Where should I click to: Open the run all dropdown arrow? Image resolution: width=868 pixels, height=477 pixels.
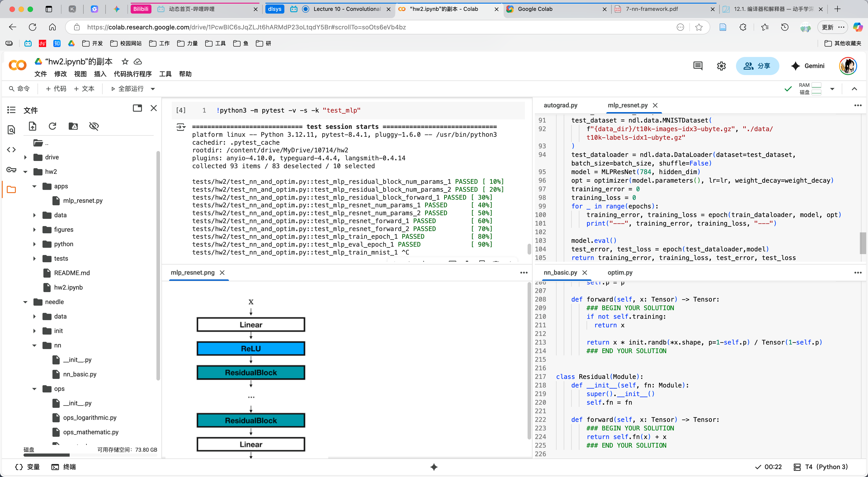click(x=153, y=89)
